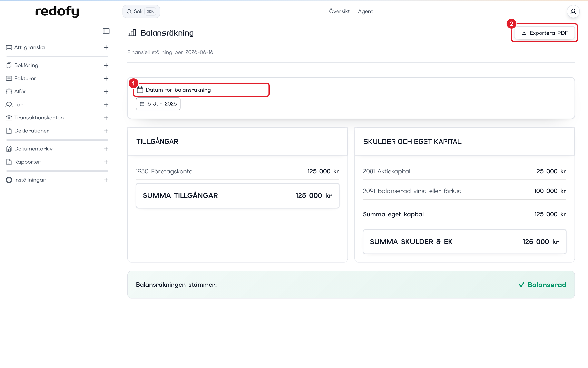This screenshot has height=368, width=588.
Task: Click the Inställningar gear icon
Action: pyautogui.click(x=9, y=180)
